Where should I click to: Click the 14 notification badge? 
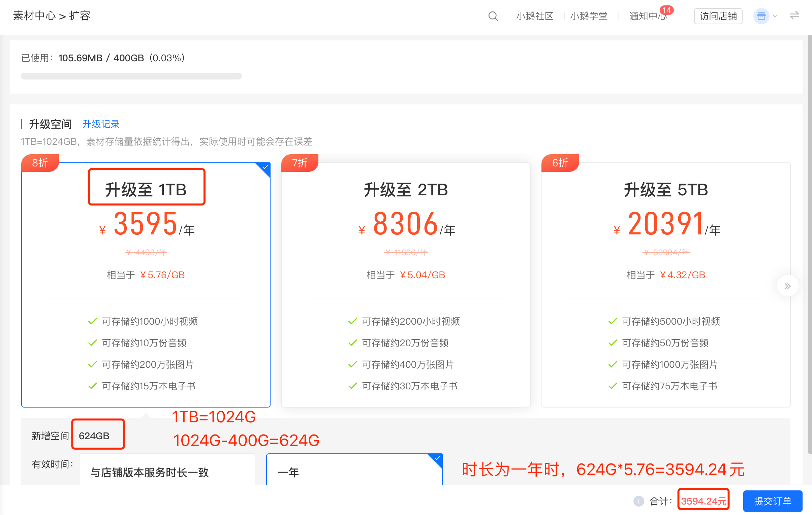tap(666, 10)
